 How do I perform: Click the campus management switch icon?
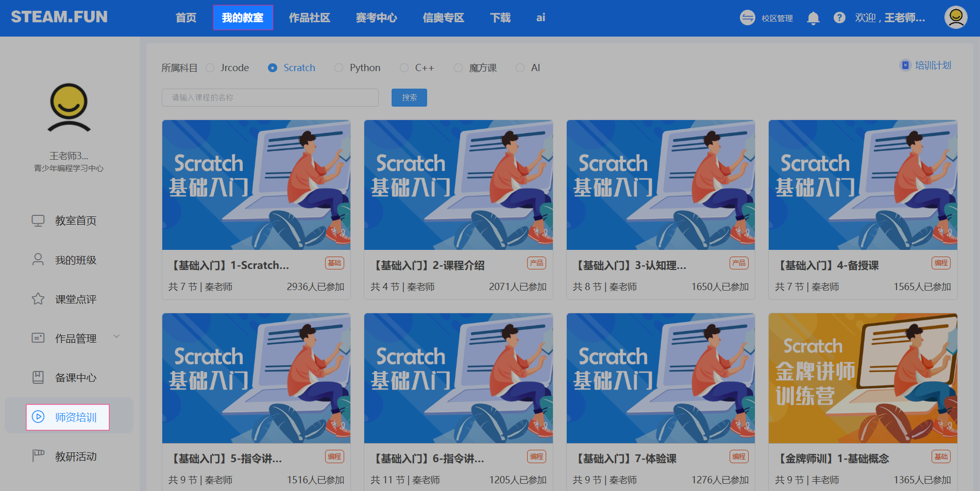point(747,18)
